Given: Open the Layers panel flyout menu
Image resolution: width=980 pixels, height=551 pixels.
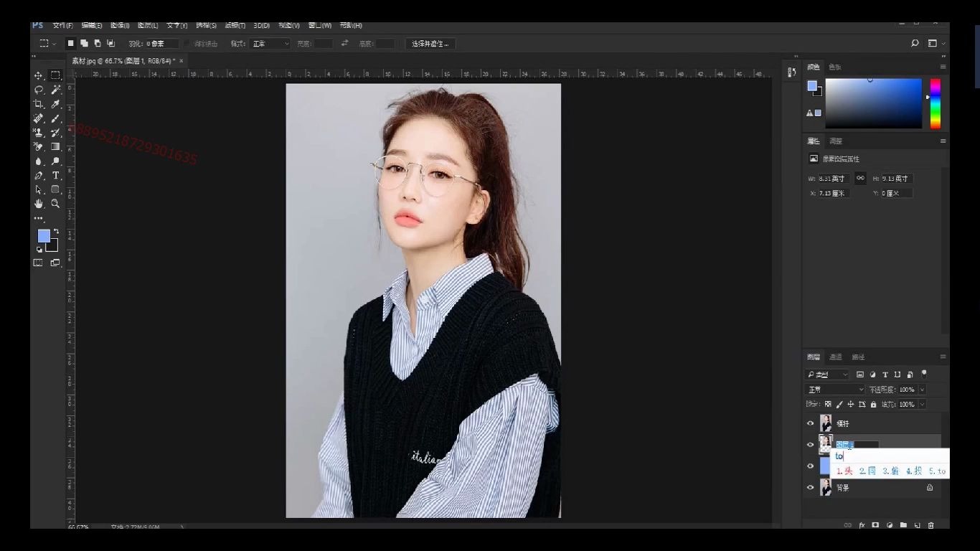Looking at the screenshot, I should 943,357.
